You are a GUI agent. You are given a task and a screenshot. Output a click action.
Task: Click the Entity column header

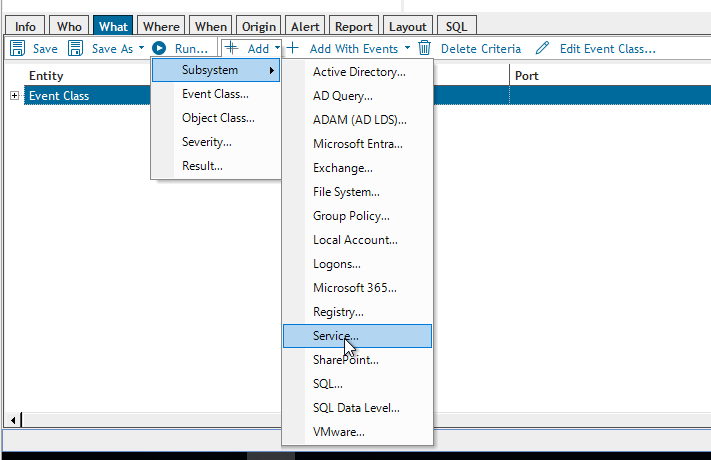tap(46, 76)
